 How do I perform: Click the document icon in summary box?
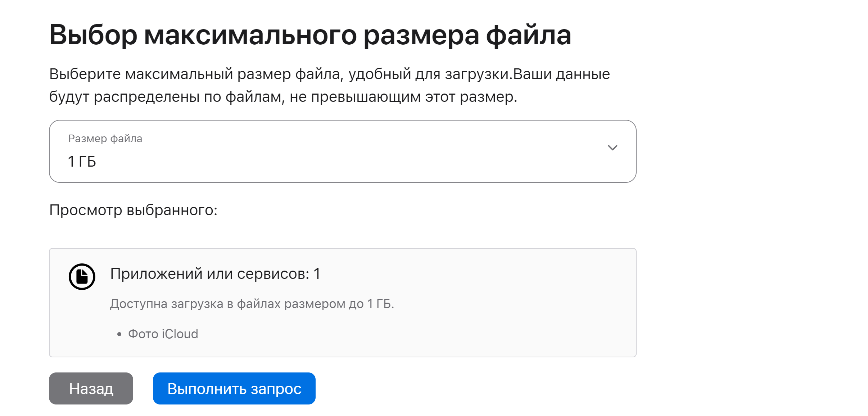(x=82, y=277)
